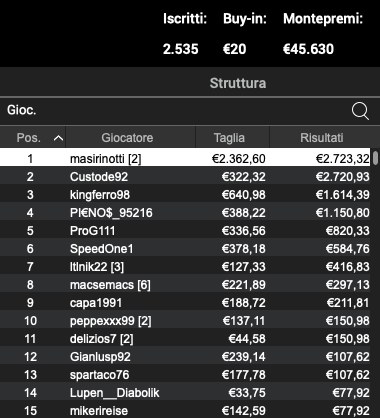This screenshot has height=418, width=380.
Task: Select the capa1991 row
Action: 185,303
